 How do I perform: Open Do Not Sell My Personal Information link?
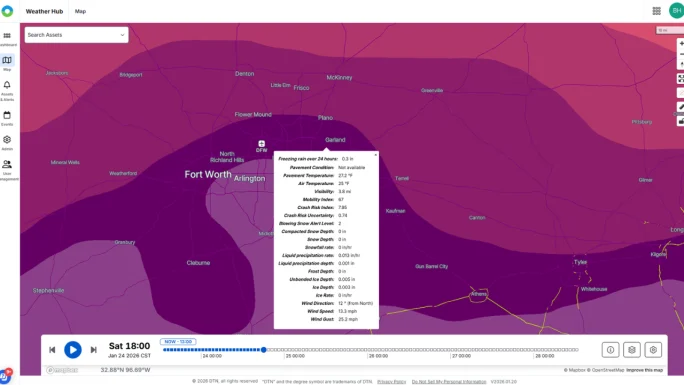pos(449,382)
